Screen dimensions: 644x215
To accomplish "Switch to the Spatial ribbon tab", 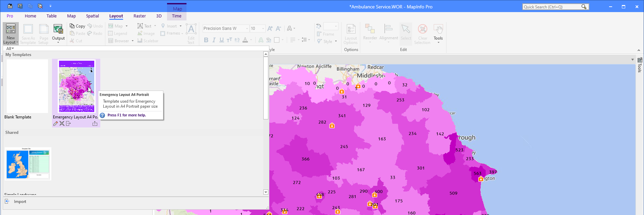I will (x=92, y=16).
